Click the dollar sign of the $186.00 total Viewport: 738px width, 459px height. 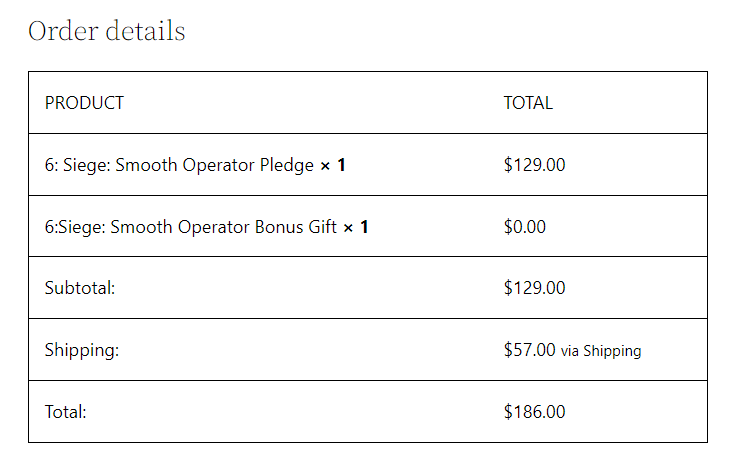coord(508,411)
